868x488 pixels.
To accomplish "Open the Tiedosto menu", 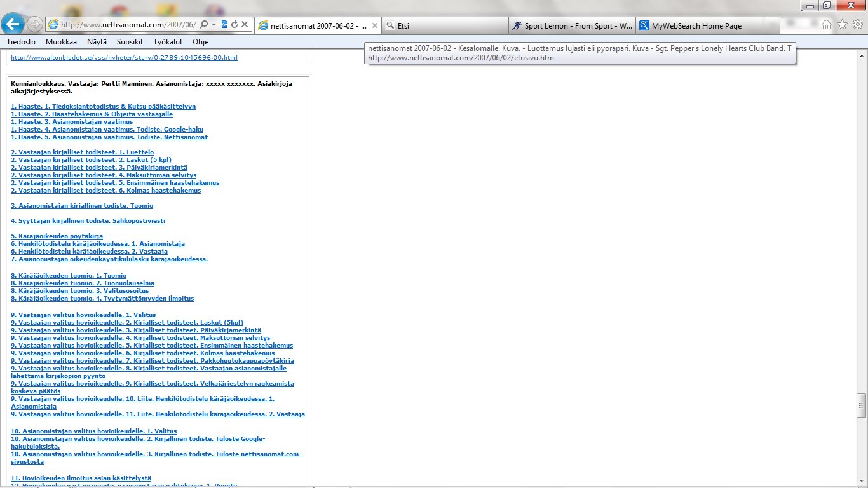I will click(x=21, y=42).
